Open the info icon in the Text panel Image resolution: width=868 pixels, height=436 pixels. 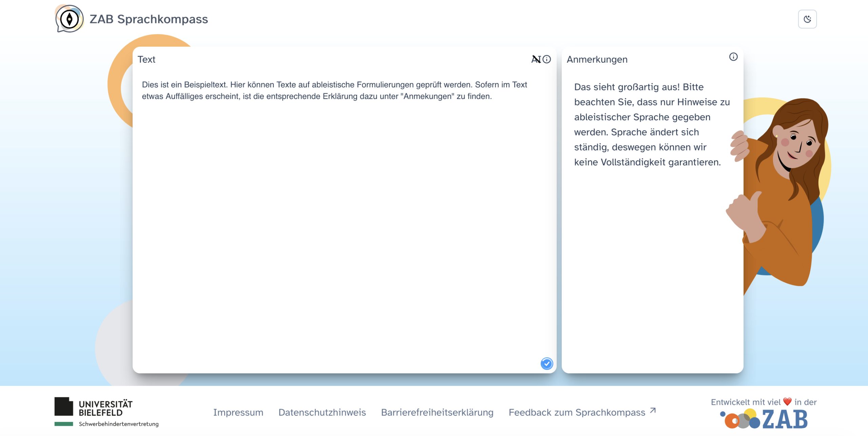click(x=547, y=59)
